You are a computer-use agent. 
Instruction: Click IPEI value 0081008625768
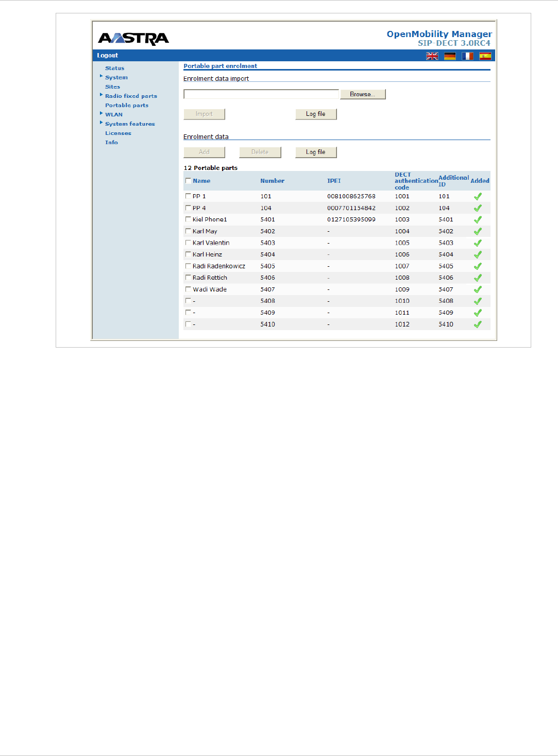[x=351, y=196]
